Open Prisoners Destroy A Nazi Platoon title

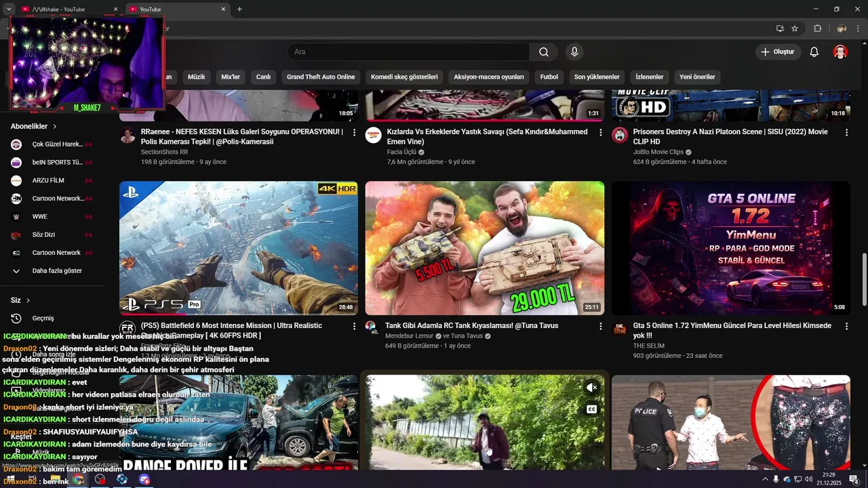coord(730,137)
